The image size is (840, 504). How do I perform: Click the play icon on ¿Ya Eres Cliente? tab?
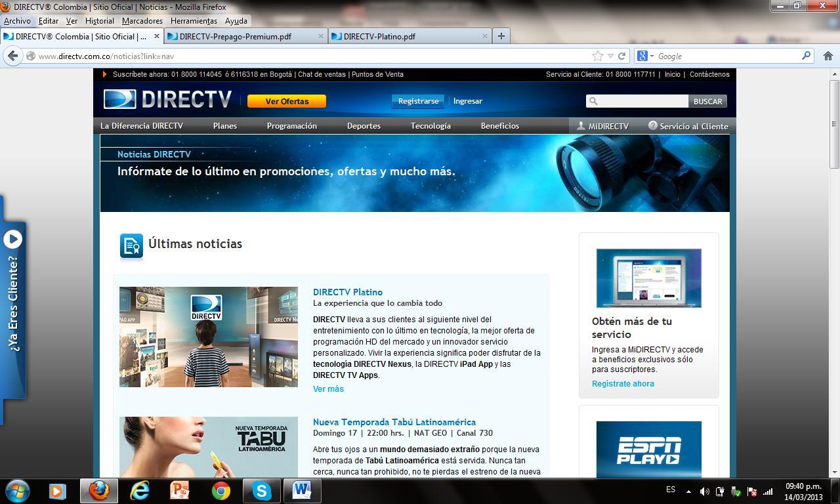pyautogui.click(x=12, y=239)
